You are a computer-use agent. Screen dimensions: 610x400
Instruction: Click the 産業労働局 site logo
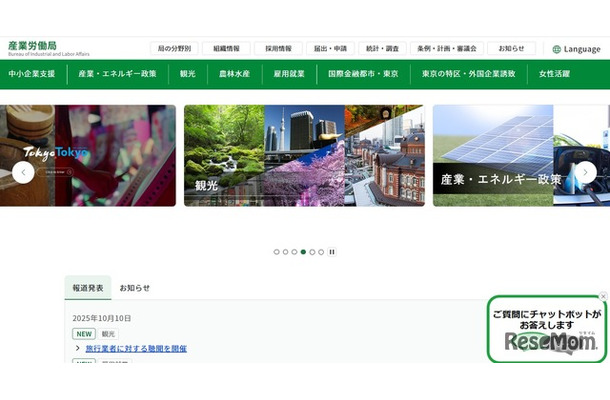click(34, 48)
